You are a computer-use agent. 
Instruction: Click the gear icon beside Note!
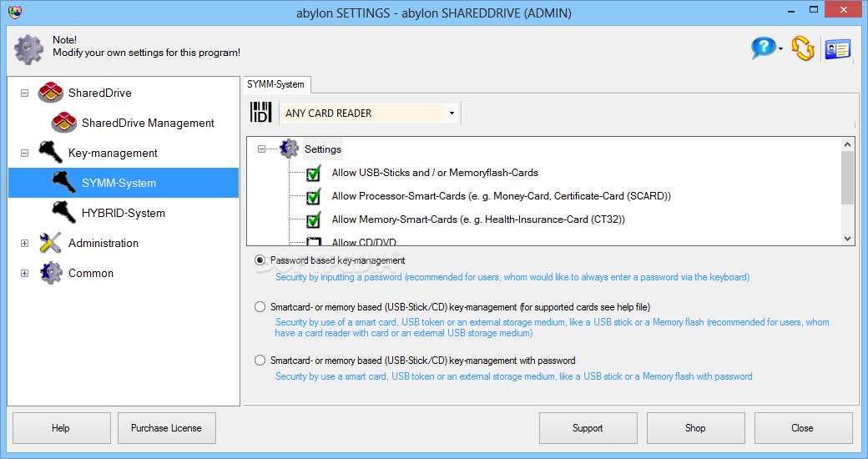click(x=28, y=49)
